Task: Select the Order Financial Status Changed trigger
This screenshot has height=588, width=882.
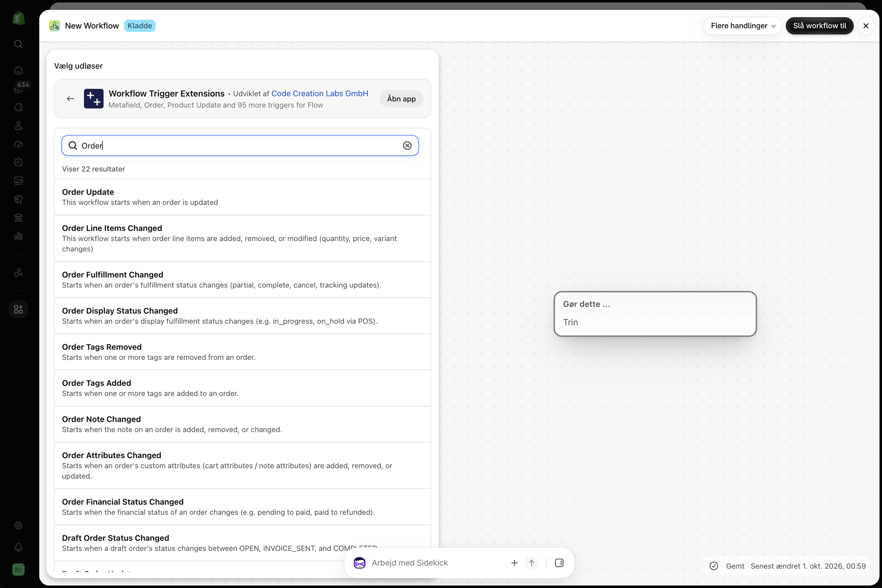Action: (243, 507)
